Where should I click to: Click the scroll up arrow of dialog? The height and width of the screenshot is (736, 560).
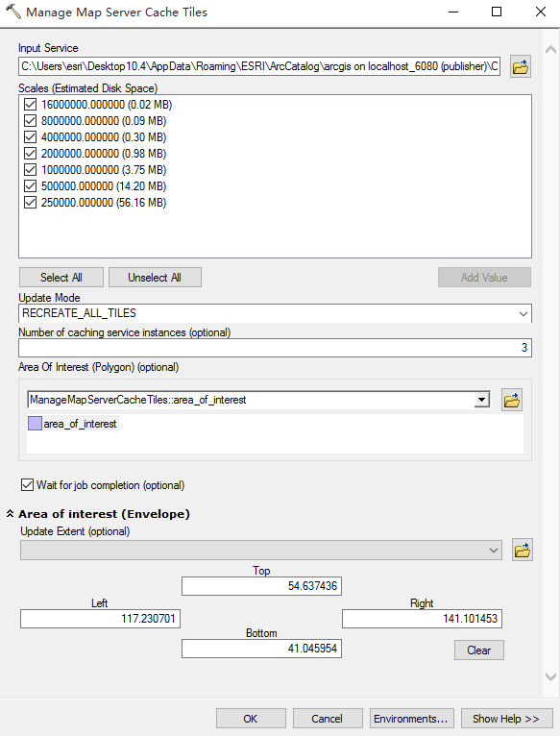tap(550, 49)
